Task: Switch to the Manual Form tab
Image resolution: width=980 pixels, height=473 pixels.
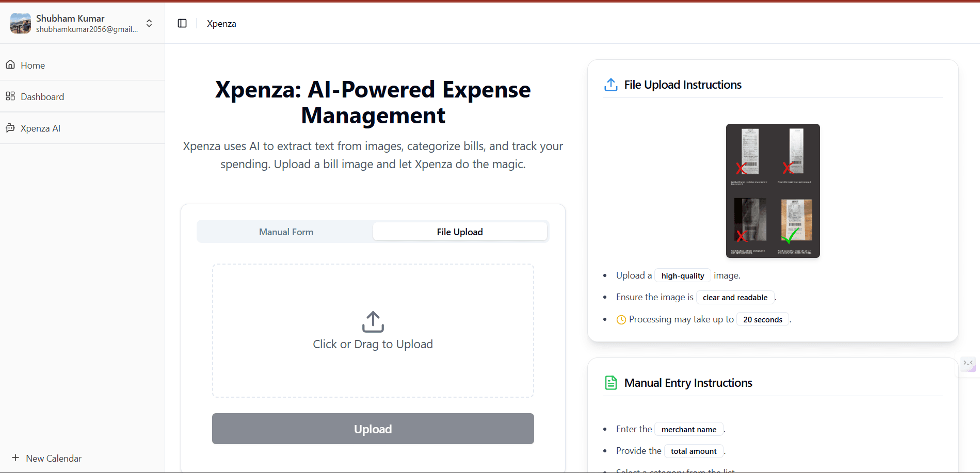Action: (x=286, y=232)
